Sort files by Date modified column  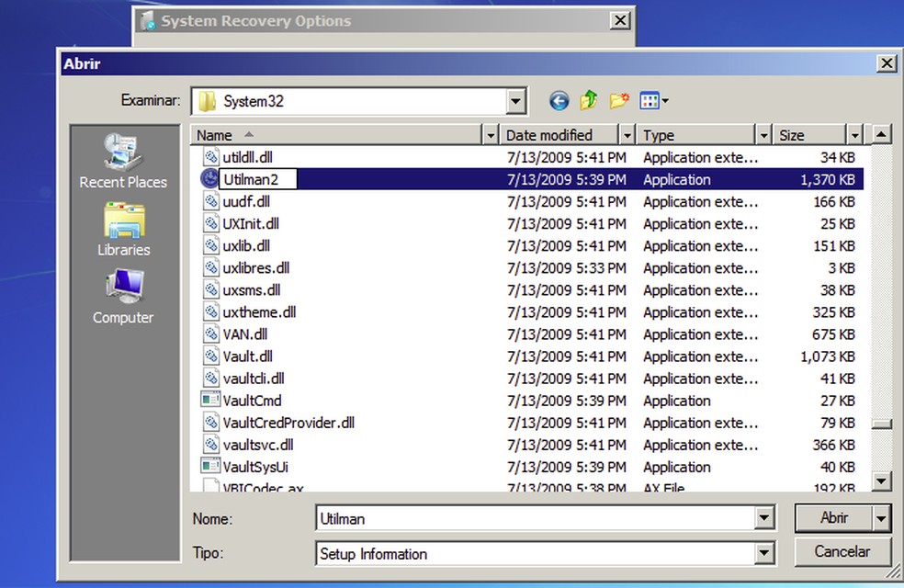click(x=549, y=135)
